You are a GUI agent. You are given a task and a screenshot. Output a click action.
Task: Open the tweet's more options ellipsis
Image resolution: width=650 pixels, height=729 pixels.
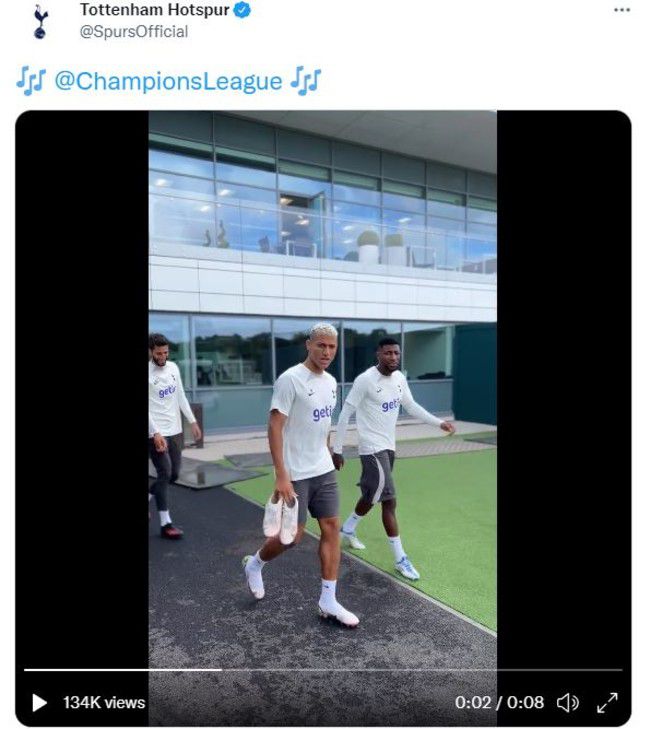[622, 10]
